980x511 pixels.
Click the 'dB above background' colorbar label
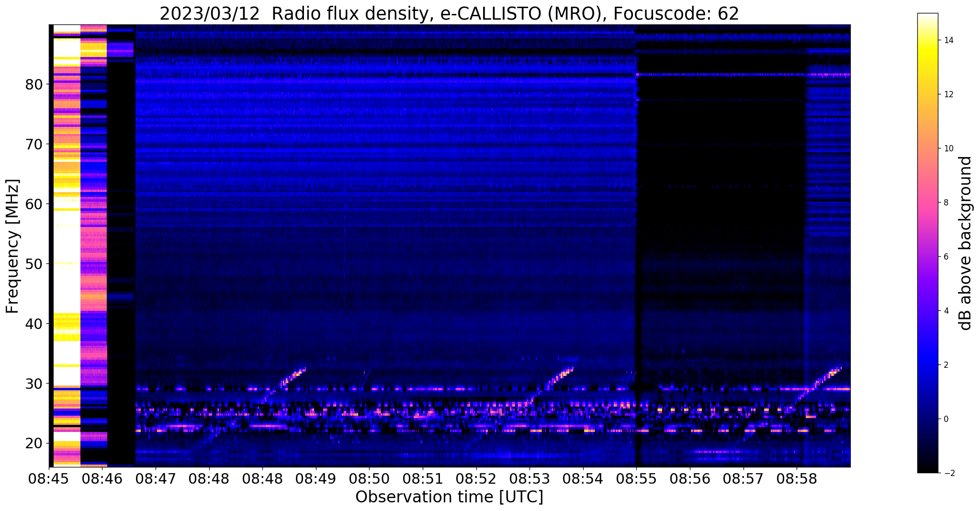(x=966, y=243)
